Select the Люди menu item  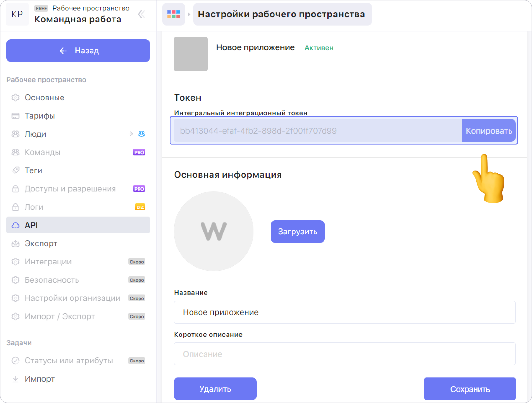tap(35, 134)
